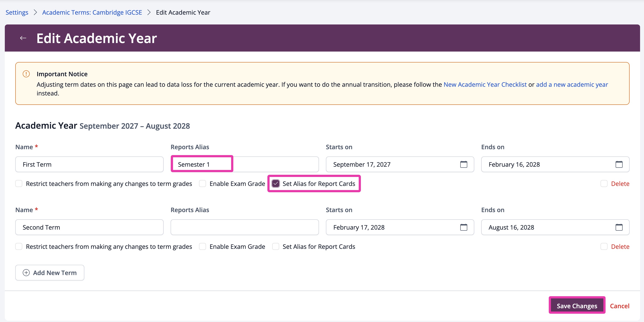Enable Exam Grade for First Term
644x322 pixels.
coord(203,184)
